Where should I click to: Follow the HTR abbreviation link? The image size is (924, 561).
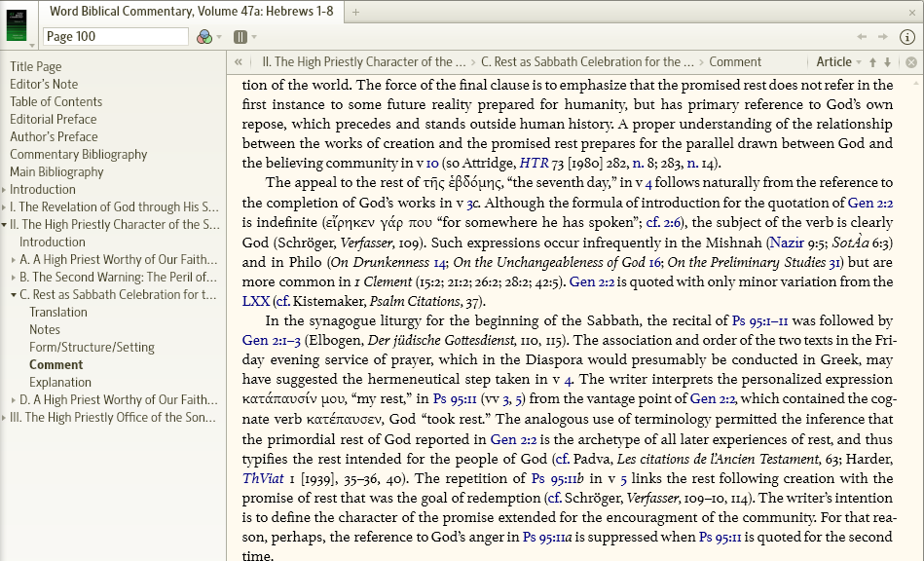(x=534, y=164)
